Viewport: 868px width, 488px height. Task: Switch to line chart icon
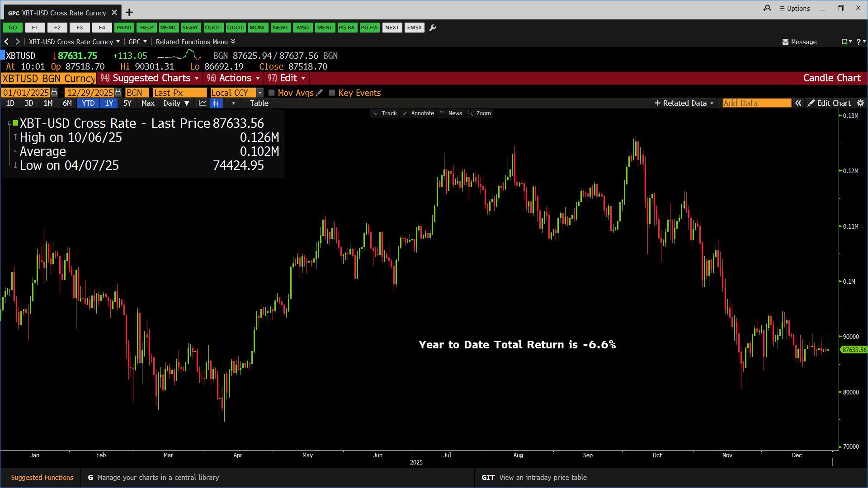tap(203, 103)
